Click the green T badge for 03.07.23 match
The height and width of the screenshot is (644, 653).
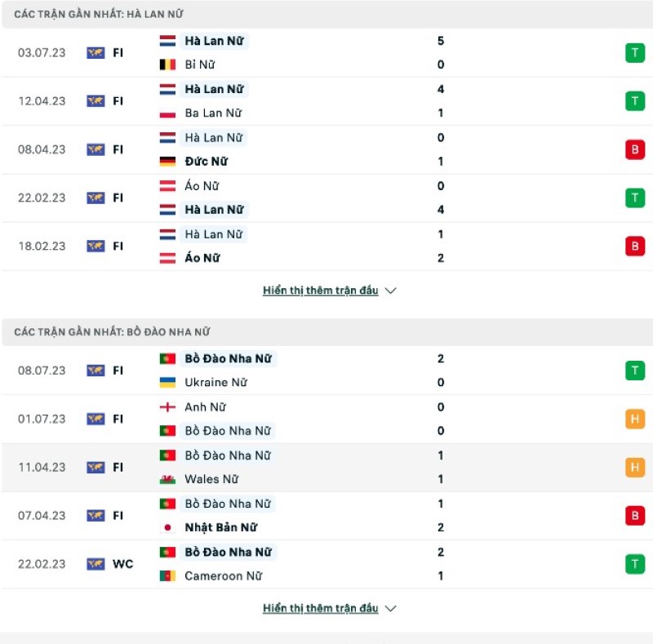tap(634, 53)
